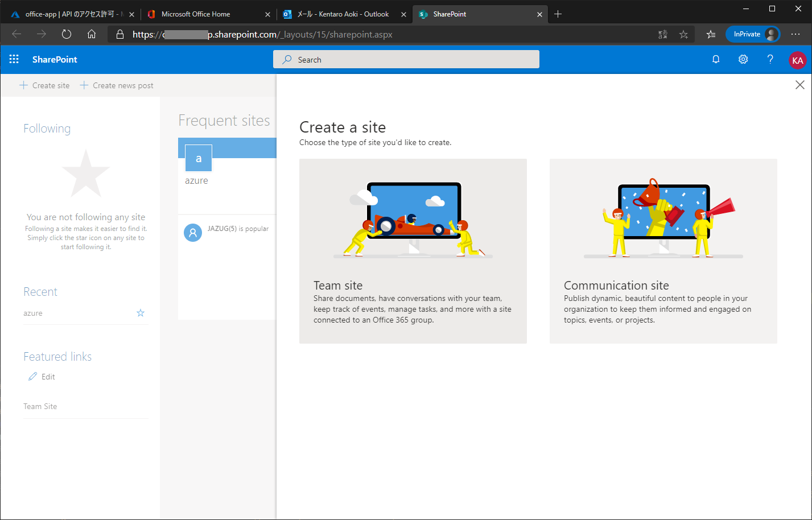Click inside the SharePoint search box
The width and height of the screenshot is (812, 520).
pos(406,59)
